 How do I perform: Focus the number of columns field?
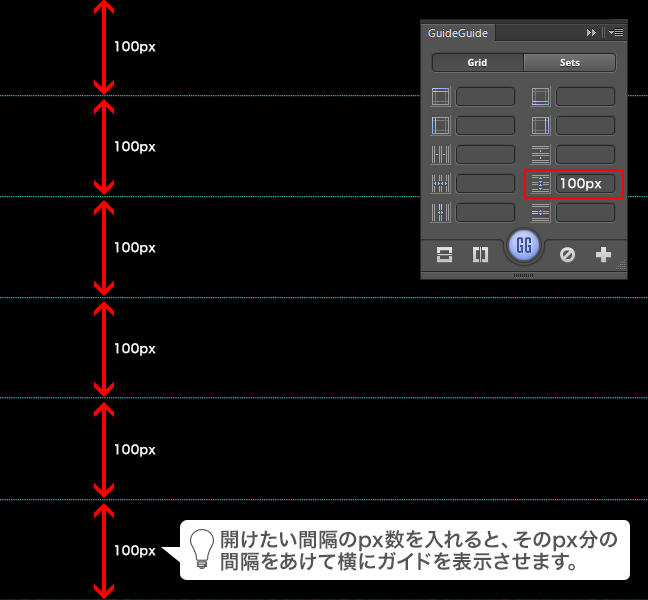(x=486, y=155)
